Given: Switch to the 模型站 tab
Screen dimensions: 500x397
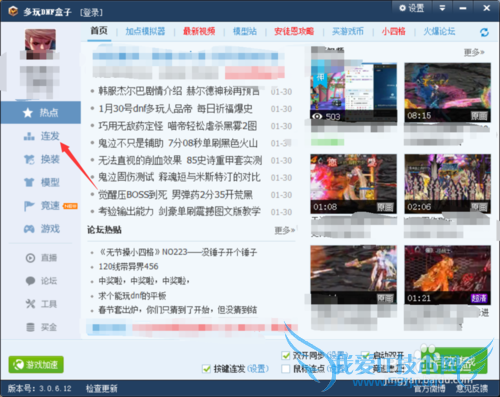Looking at the screenshot, I should (x=245, y=31).
